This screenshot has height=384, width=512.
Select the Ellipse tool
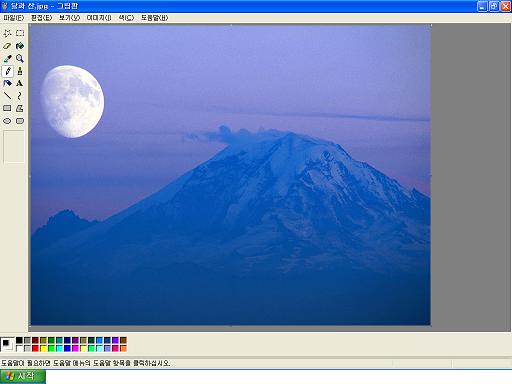pos(7,121)
